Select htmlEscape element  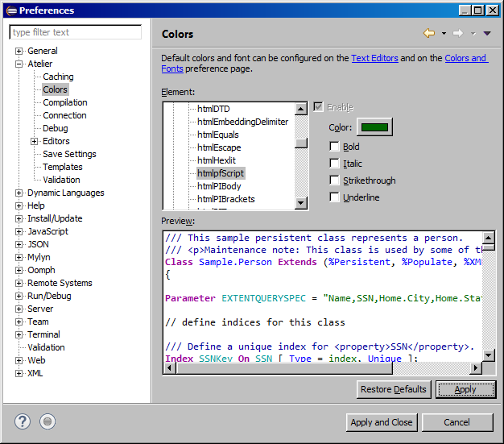coord(219,147)
